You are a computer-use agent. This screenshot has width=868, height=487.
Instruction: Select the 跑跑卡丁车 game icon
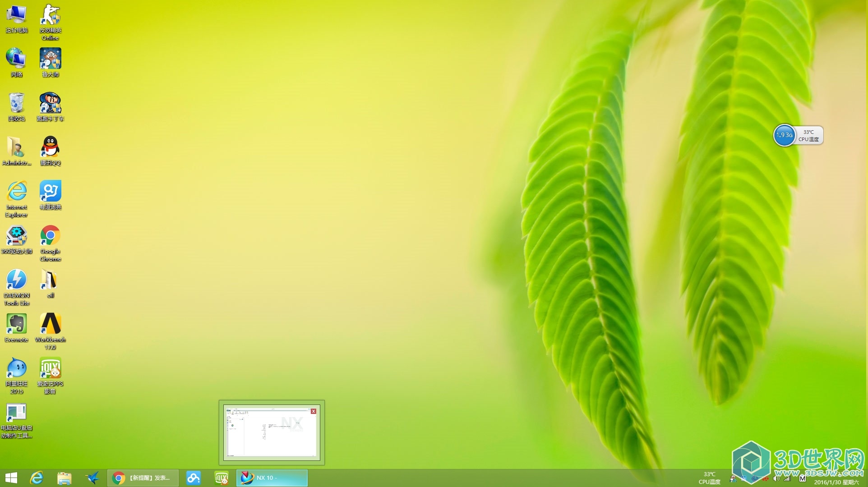point(50,107)
